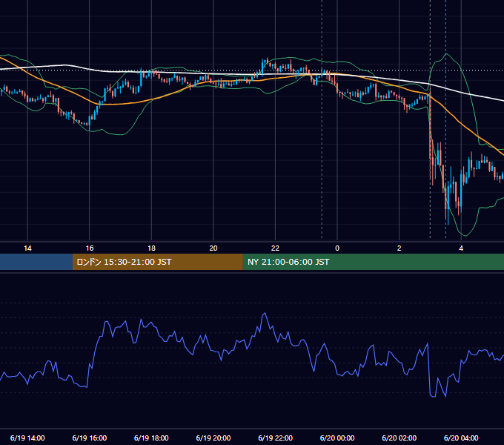
Task: Click the 6/19 16:00 date label
Action: [90, 438]
